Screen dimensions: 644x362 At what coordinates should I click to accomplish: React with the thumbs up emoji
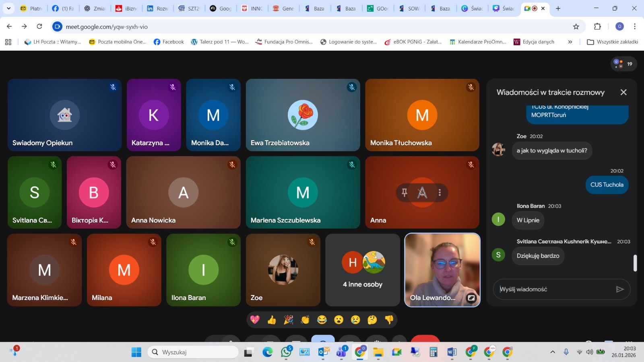[x=272, y=320]
